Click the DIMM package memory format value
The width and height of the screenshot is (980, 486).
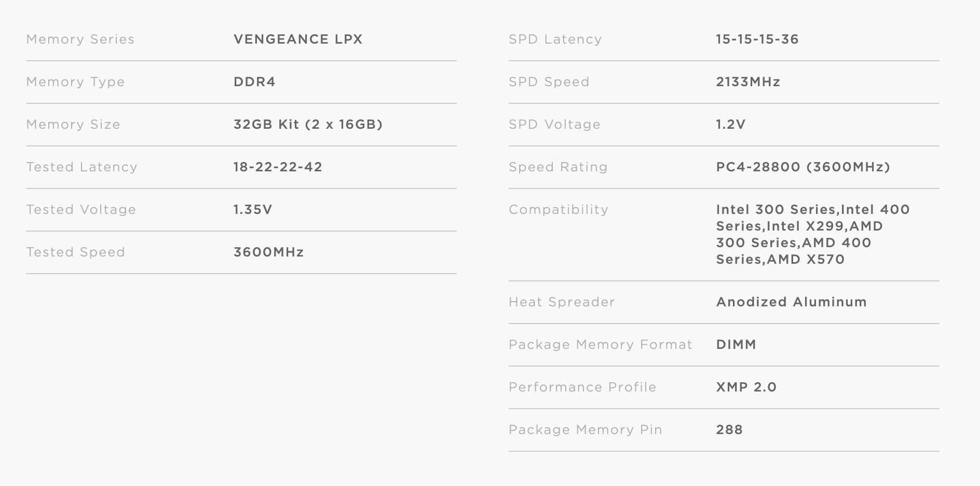click(736, 345)
